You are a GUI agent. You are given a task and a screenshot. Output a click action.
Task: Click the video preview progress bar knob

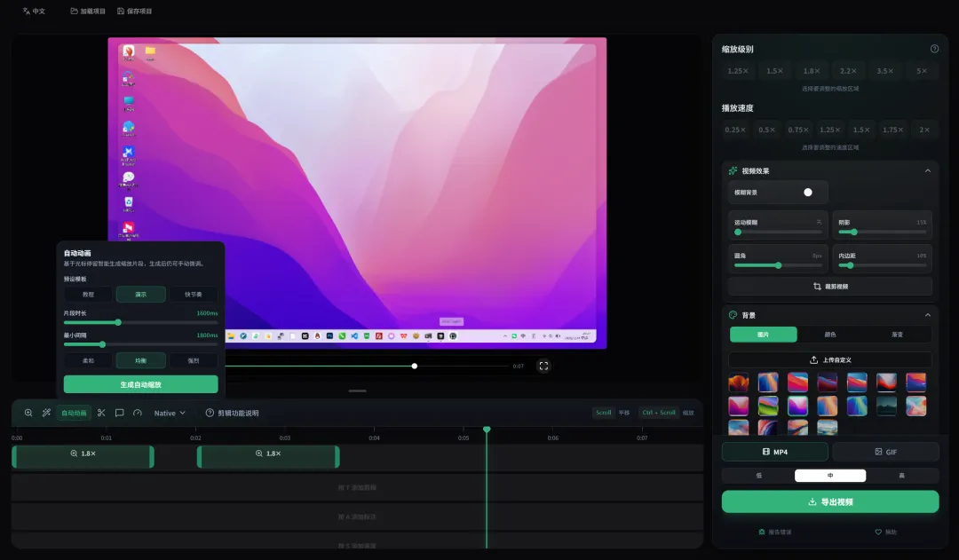pos(414,367)
